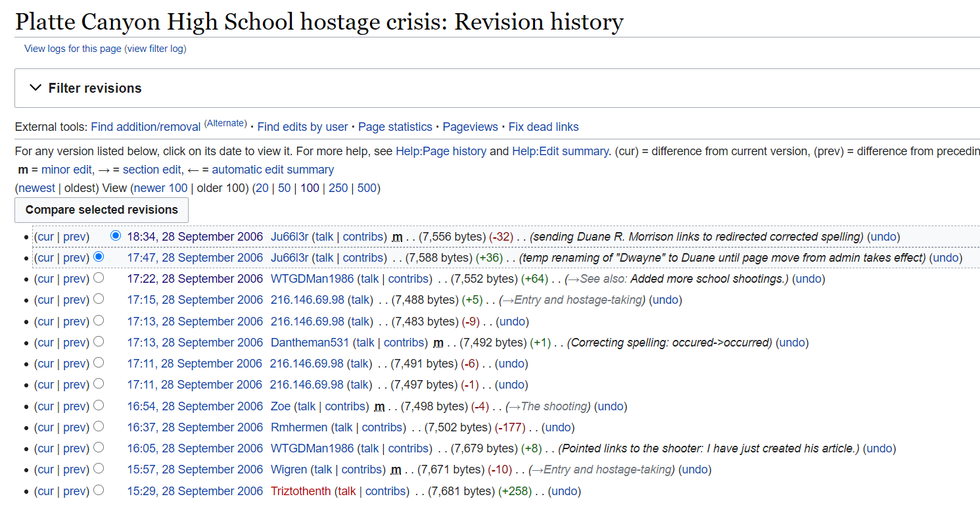Screen dimensions: 980x505
Task: Show 500 revisions per page
Action: 367,188
